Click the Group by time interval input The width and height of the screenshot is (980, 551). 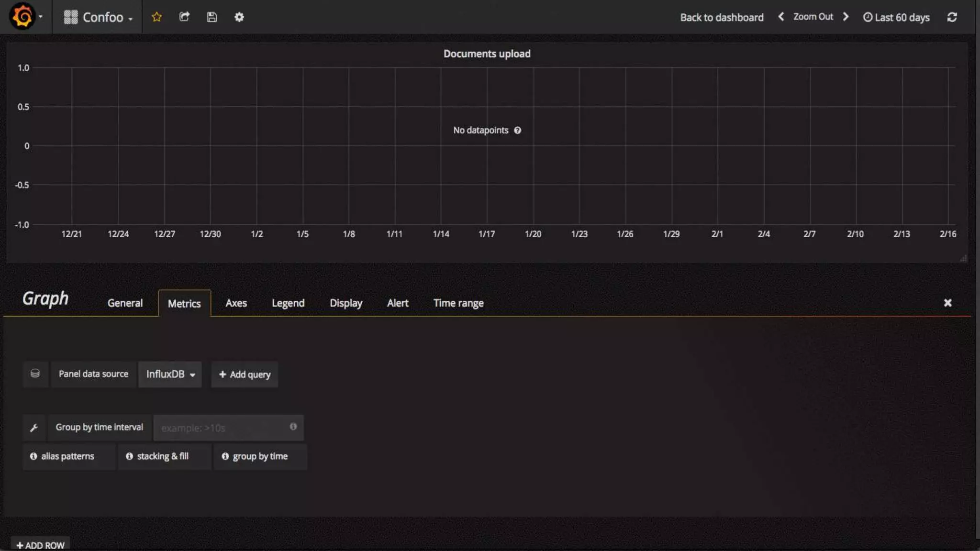pos(223,428)
